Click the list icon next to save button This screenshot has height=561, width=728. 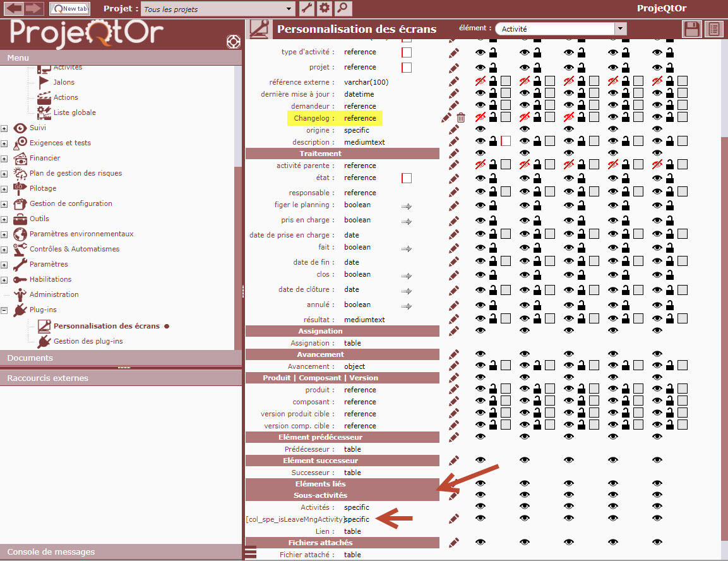coord(714,29)
